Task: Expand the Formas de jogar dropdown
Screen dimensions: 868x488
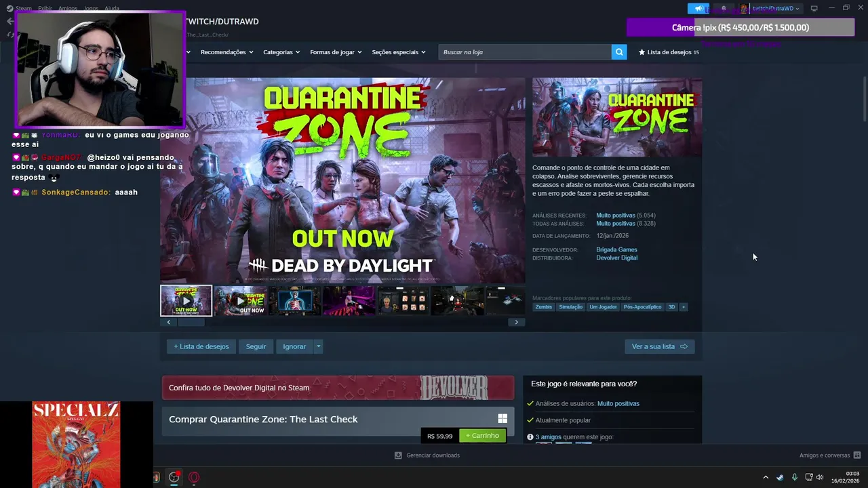Action: click(x=336, y=52)
